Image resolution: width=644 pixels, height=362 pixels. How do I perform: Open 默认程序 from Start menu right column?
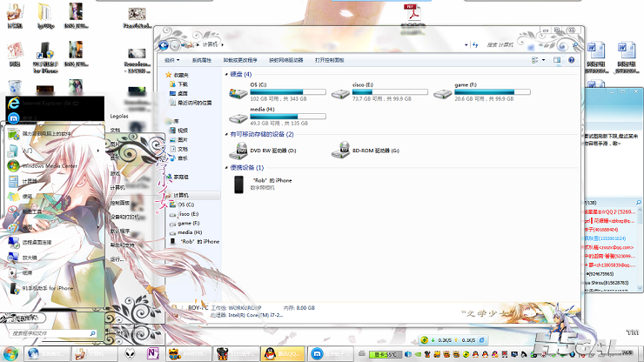coord(120,231)
